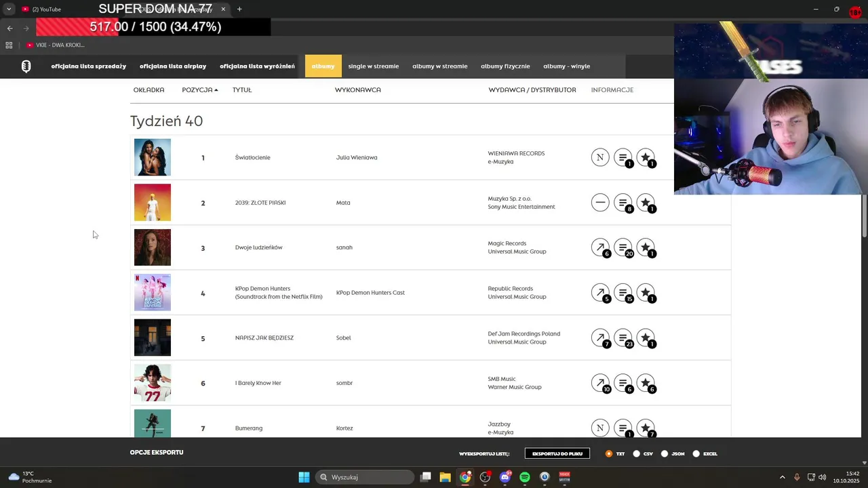The height and width of the screenshot is (488, 868).
Task: Click the peak star icon for Dwoje ludzieńków
Action: [646, 247]
